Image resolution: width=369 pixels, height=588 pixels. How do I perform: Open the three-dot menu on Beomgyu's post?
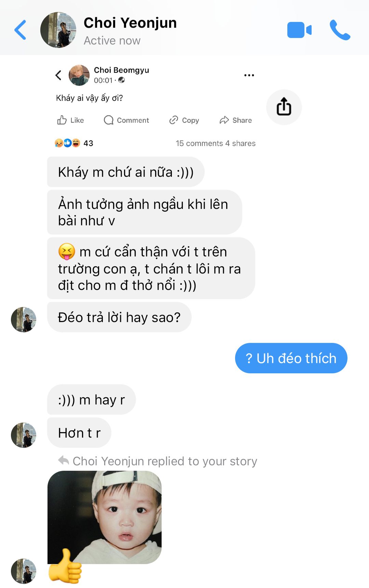click(x=249, y=75)
